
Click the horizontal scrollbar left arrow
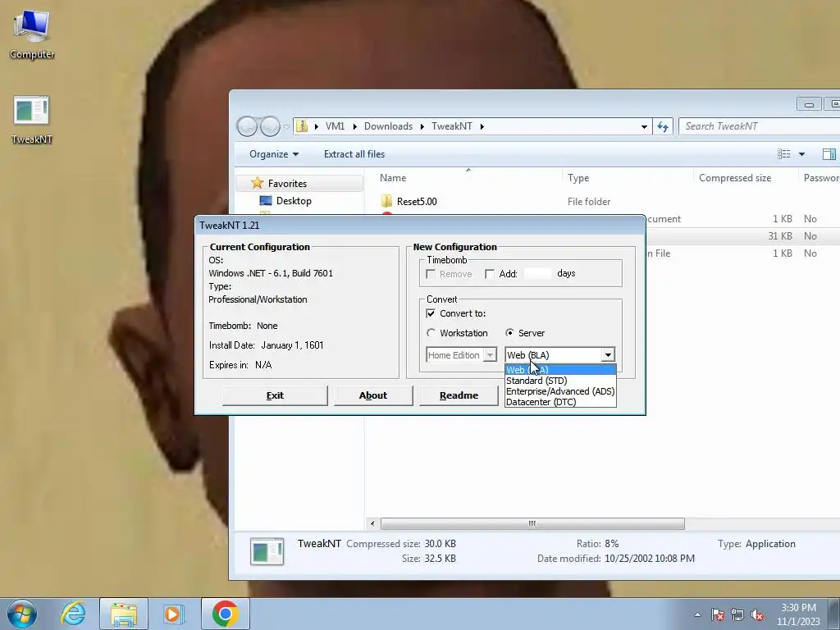(x=372, y=523)
